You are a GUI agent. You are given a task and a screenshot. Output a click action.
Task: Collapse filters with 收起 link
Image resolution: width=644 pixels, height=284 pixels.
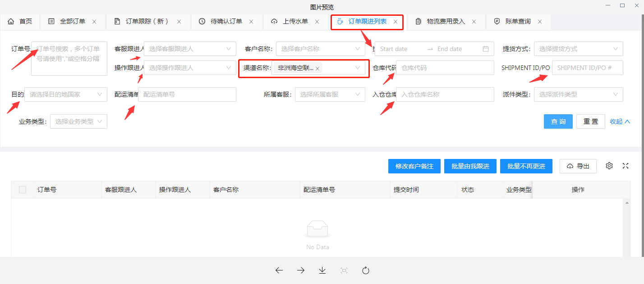tap(620, 121)
